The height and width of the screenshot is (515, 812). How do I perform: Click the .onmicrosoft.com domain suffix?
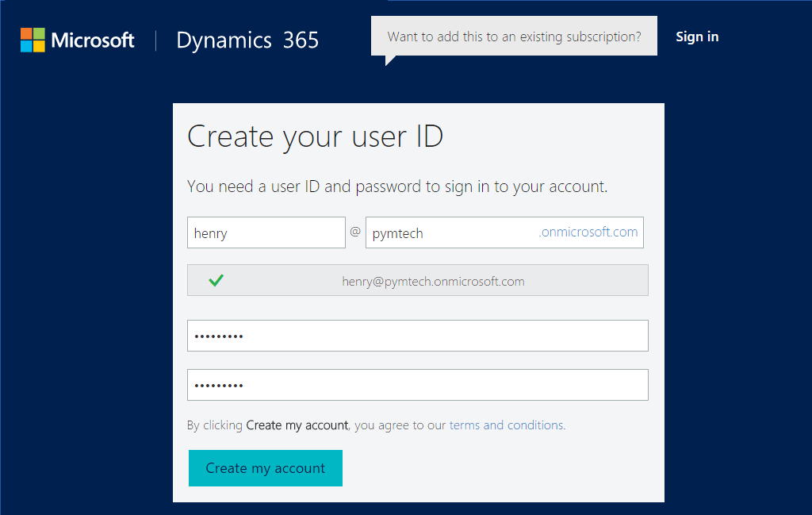point(588,233)
